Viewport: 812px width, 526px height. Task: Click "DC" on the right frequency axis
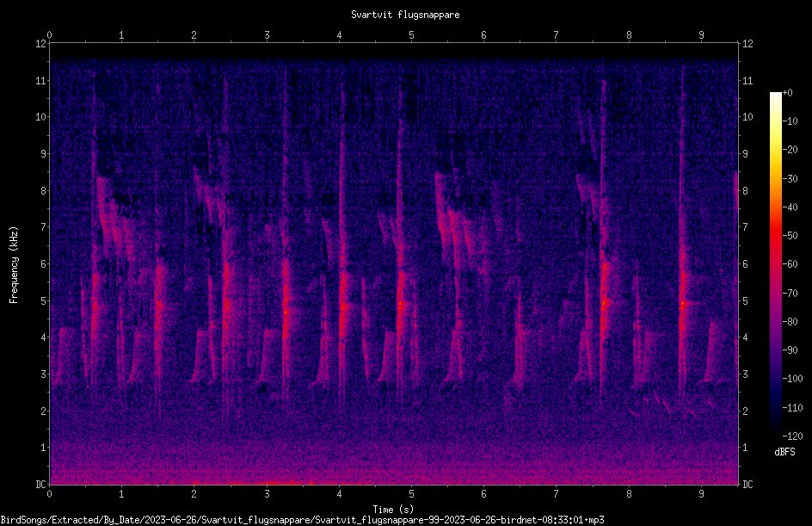tap(747, 485)
